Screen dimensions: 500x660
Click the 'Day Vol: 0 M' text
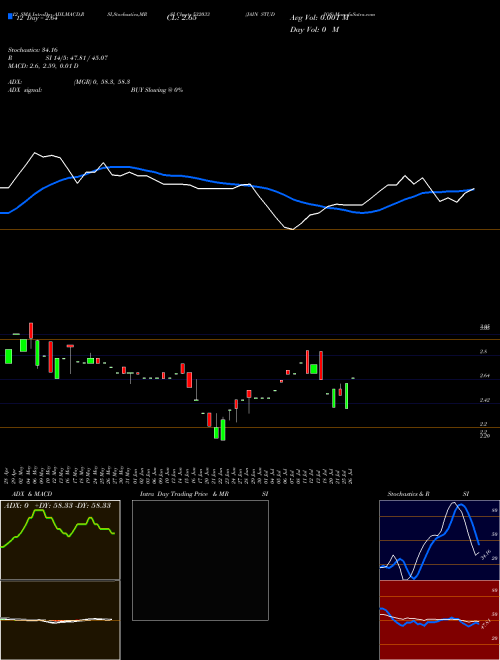click(x=314, y=30)
